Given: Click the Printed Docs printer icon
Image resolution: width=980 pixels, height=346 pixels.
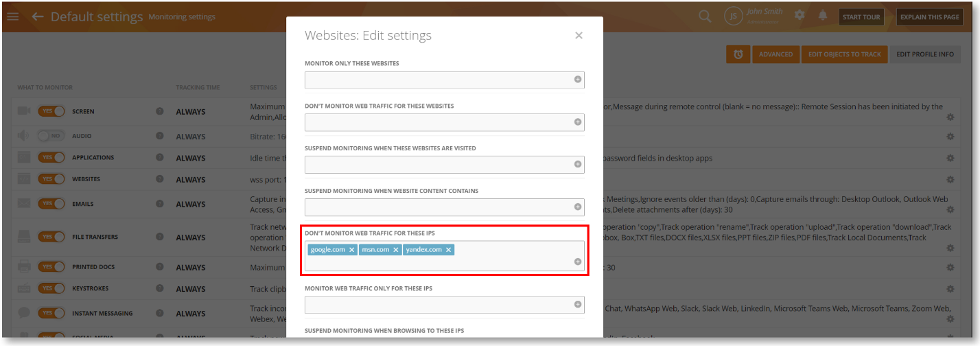Looking at the screenshot, I should coord(24,266).
